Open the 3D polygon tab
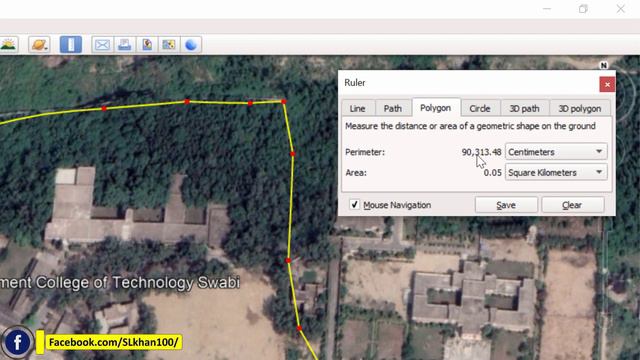 coord(580,108)
